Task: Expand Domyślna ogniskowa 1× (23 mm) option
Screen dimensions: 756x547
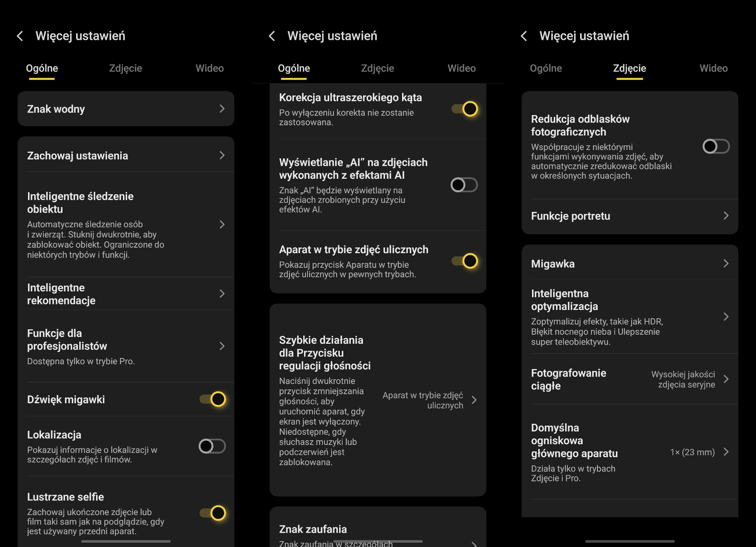Action: (x=726, y=452)
